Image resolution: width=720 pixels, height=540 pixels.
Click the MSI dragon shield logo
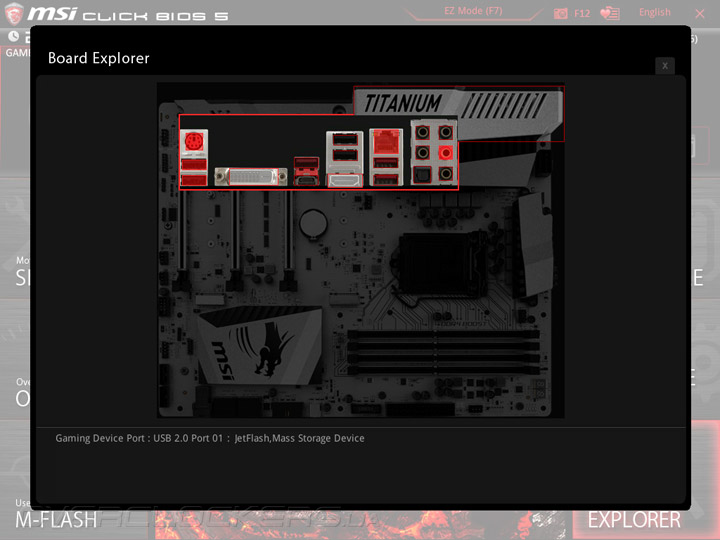point(13,13)
